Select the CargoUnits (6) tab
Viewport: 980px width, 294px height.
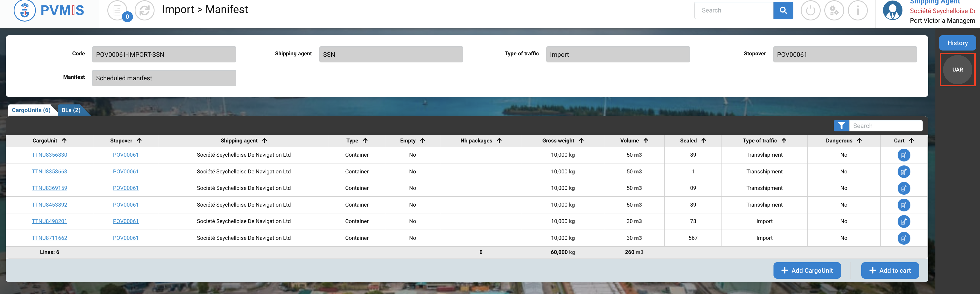point(31,110)
